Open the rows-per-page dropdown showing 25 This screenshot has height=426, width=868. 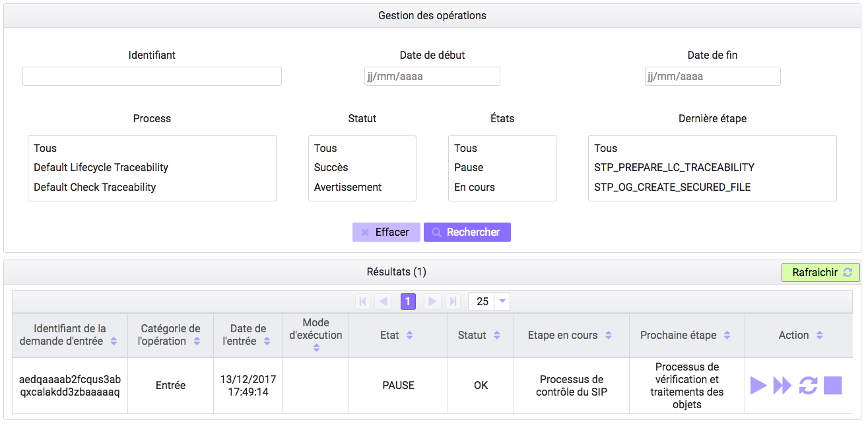click(x=502, y=302)
